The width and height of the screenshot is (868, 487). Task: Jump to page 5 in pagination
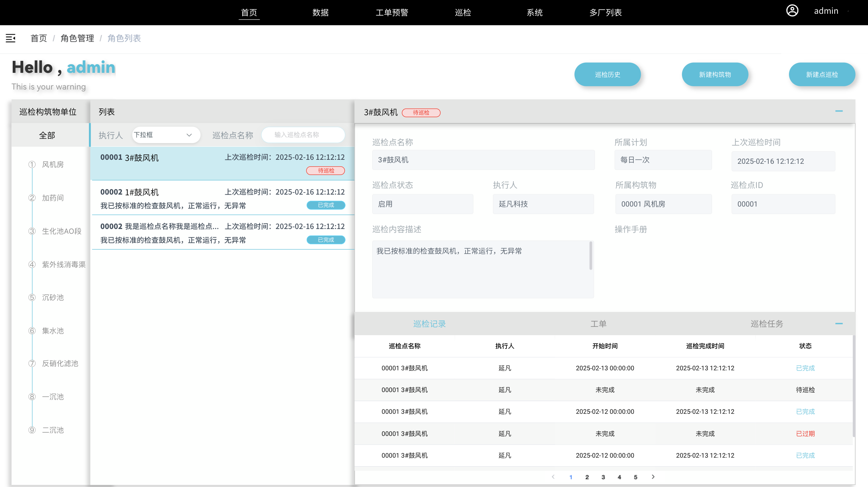pos(635,477)
